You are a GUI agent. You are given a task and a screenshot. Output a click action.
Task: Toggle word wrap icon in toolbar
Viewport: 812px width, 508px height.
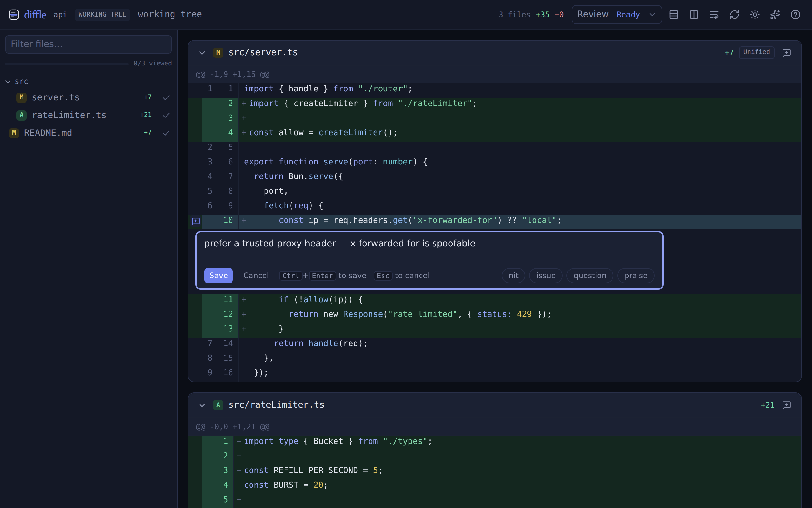(714, 15)
